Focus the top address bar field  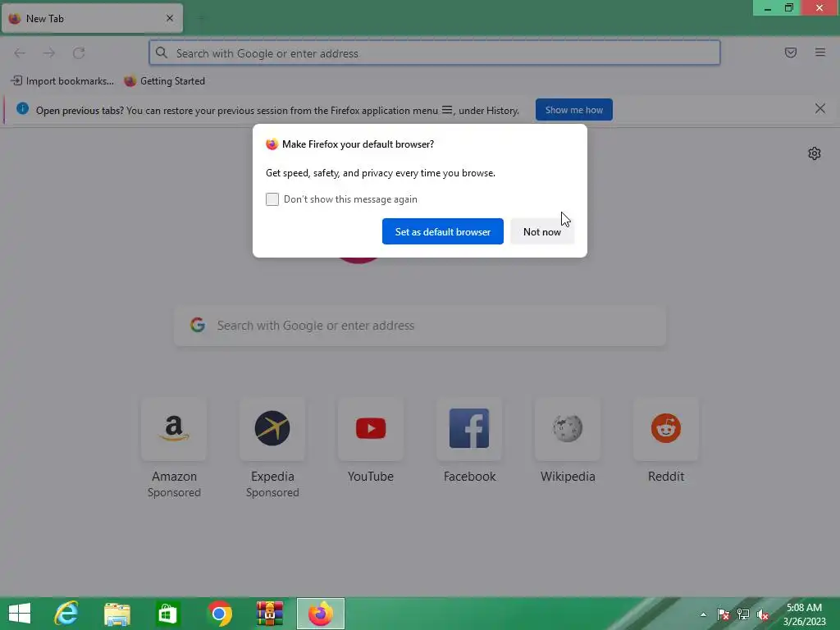point(435,53)
